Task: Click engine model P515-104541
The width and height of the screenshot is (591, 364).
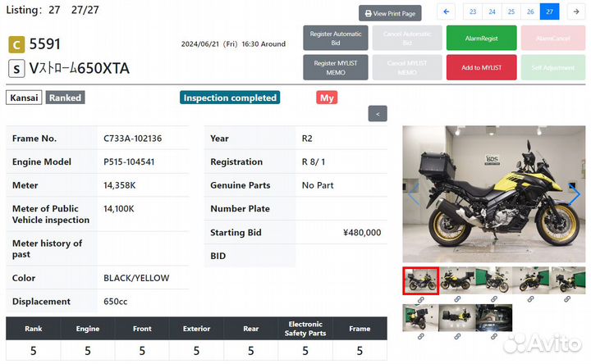Action: [129, 162]
